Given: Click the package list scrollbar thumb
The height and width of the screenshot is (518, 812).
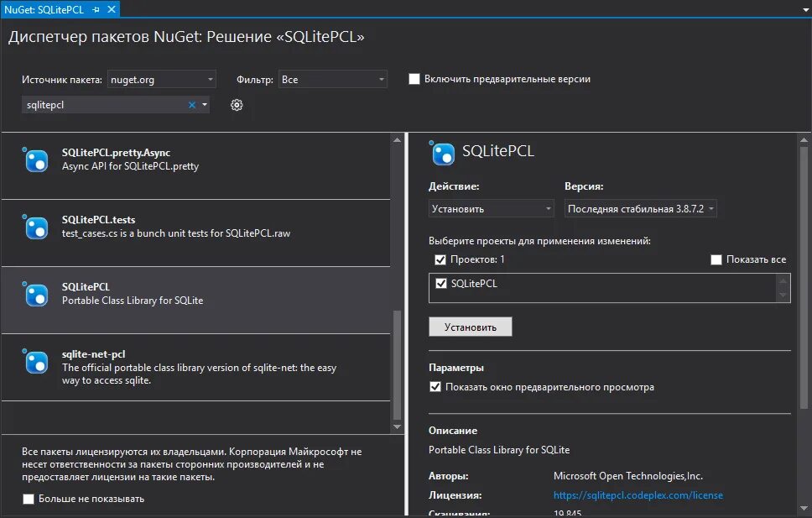Looking at the screenshot, I should tap(398, 364).
